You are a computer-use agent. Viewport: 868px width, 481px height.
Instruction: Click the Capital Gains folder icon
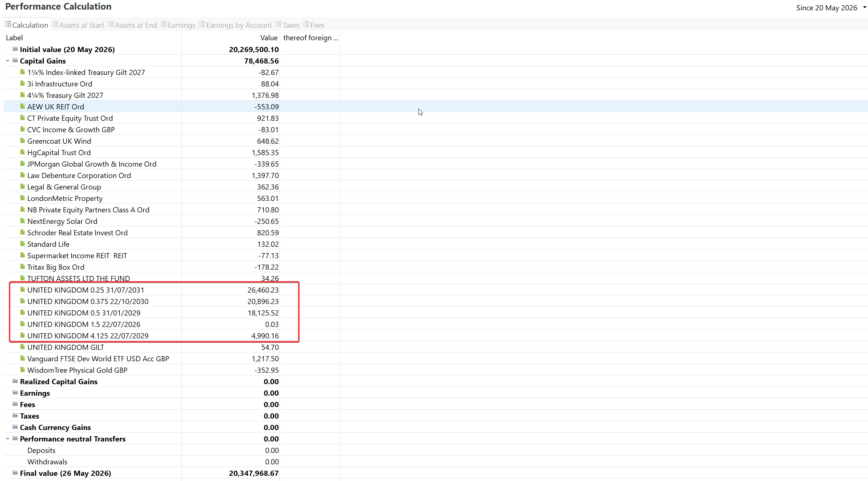[x=15, y=61]
